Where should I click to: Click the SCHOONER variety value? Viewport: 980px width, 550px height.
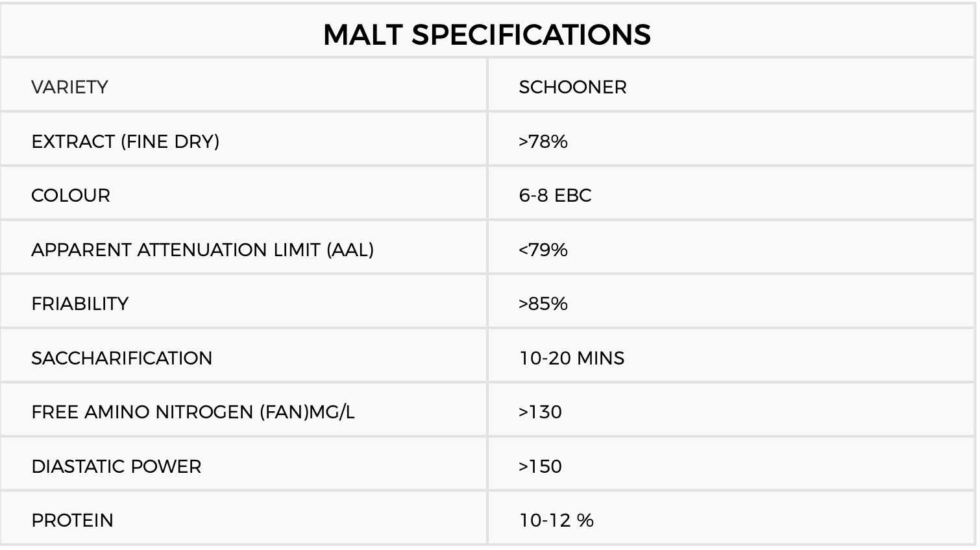(x=572, y=87)
